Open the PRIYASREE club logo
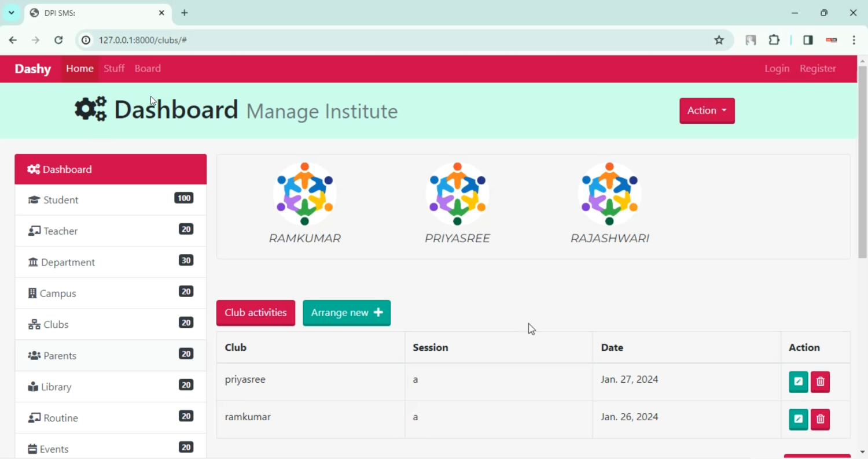Image resolution: width=868 pixels, height=459 pixels. pos(457,194)
